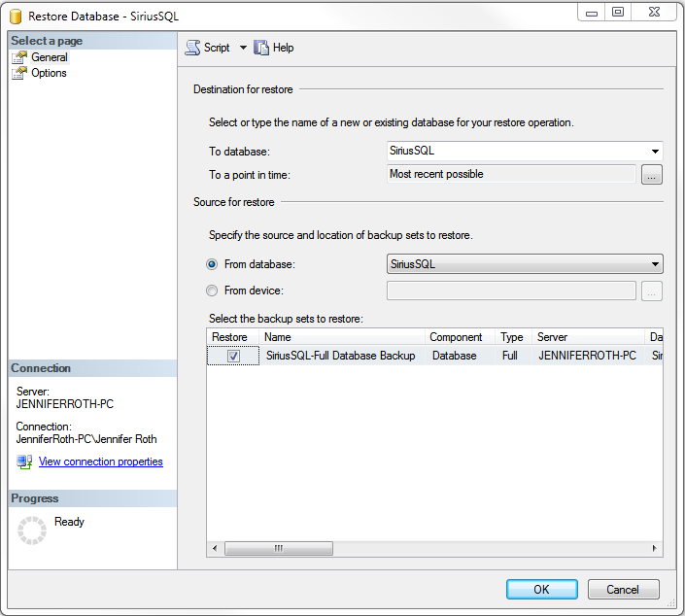Screen dimensions: 685x616
Task: Click the JENNIFERROTH-PC server cell
Action: [x=587, y=356]
